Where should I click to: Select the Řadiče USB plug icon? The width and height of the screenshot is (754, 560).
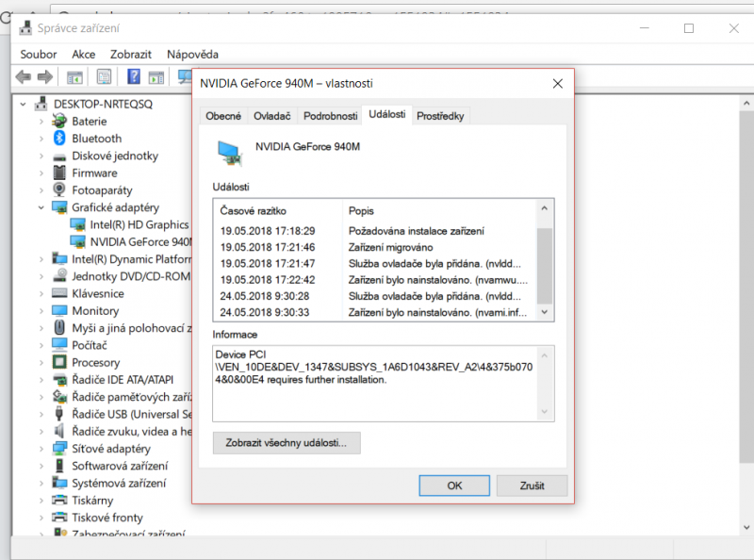59,414
